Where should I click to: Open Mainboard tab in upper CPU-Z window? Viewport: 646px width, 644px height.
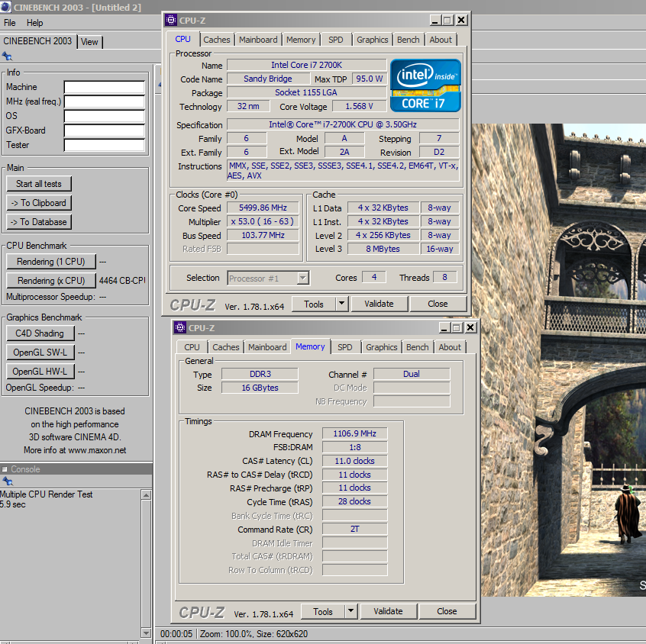(x=258, y=40)
